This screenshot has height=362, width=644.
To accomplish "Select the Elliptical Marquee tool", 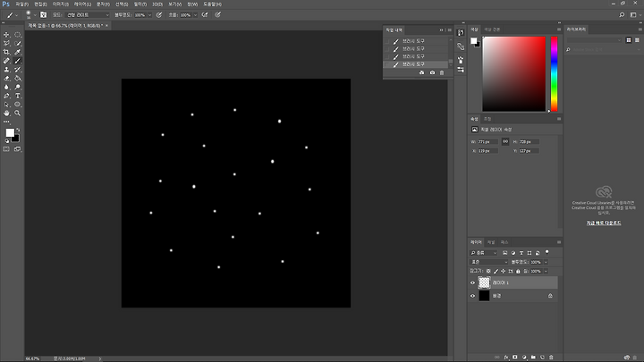I will [x=18, y=35].
